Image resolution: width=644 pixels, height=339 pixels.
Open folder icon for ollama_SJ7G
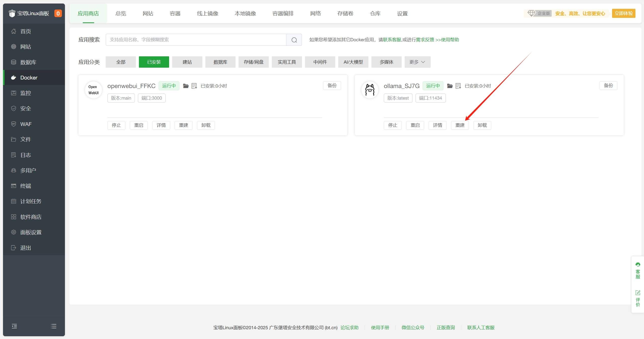click(450, 86)
